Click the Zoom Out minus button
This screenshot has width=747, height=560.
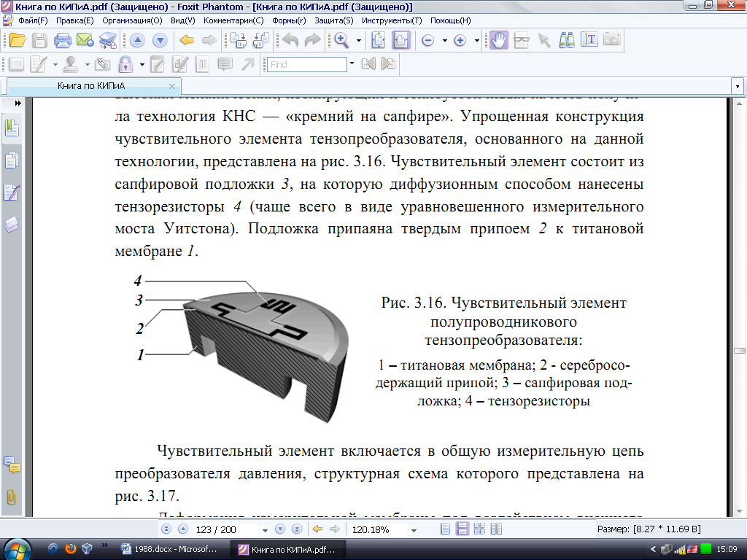(427, 41)
